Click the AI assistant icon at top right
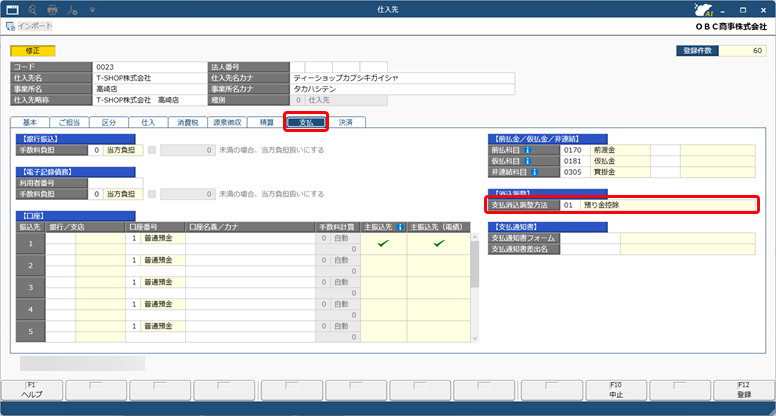Screen dimensions: 776x416 pyautogui.click(x=703, y=9)
